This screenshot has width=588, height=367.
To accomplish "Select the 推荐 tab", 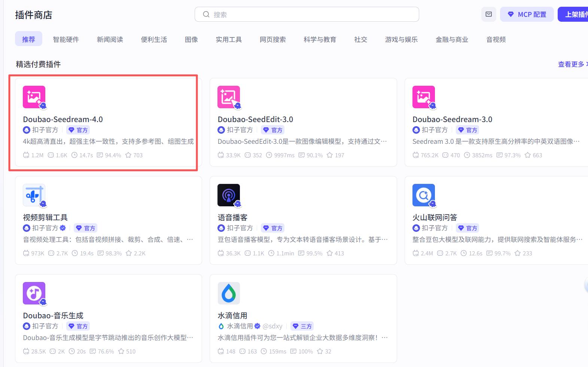I will tap(28, 39).
